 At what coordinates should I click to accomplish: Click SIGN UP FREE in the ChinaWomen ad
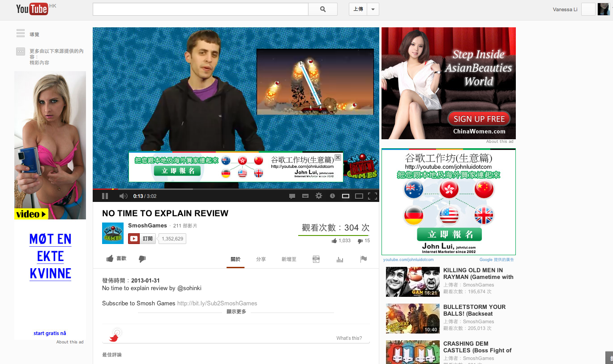click(x=479, y=119)
